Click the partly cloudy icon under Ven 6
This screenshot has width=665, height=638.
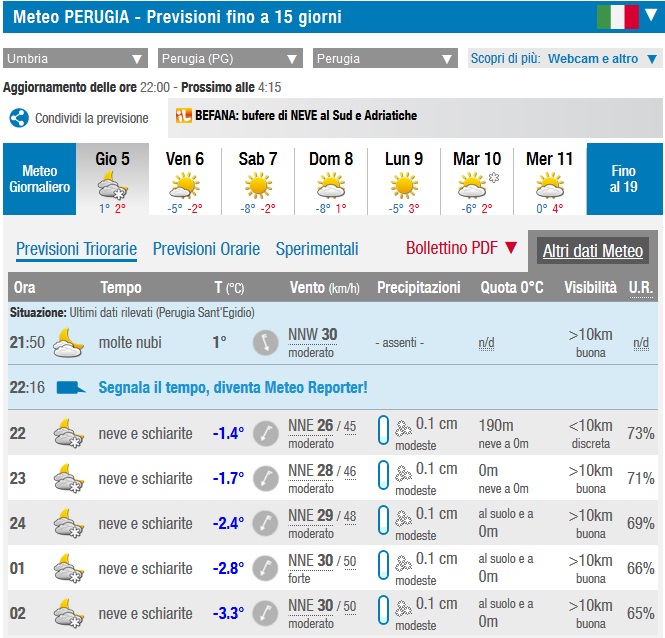(x=184, y=185)
